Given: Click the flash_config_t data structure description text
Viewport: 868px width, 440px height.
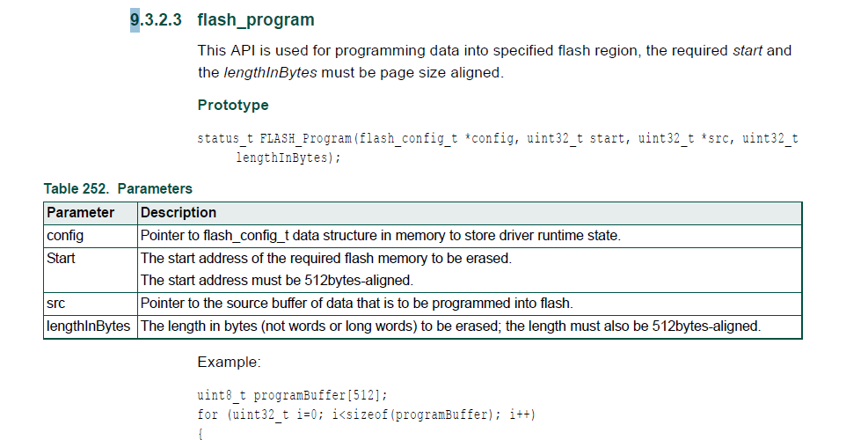Looking at the screenshot, I should click(x=380, y=236).
